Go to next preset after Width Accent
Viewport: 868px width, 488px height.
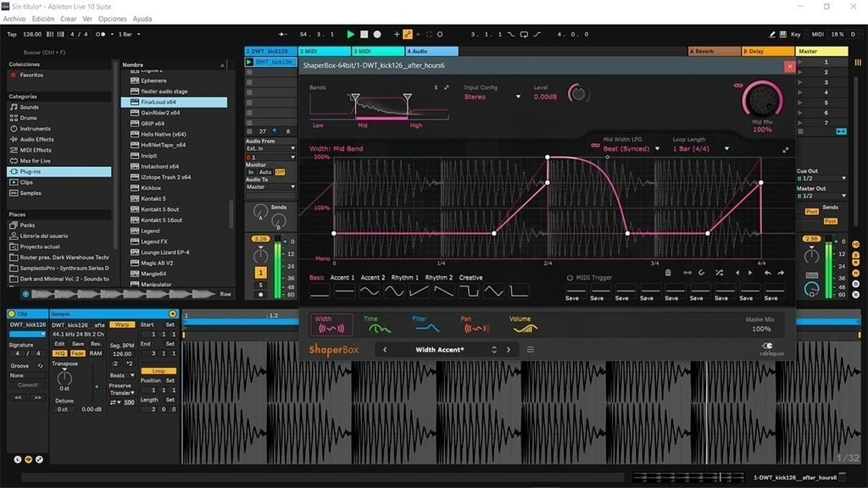tap(509, 350)
